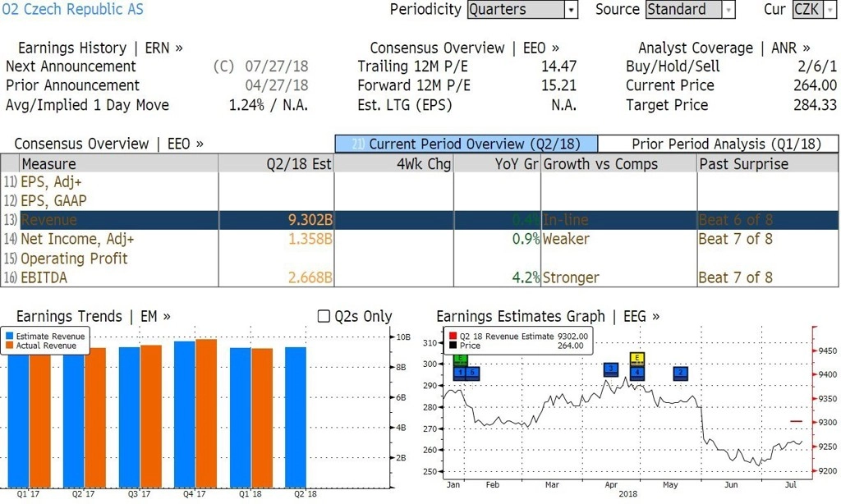Click the Q4 17 orange actual revenue bar

point(206,414)
